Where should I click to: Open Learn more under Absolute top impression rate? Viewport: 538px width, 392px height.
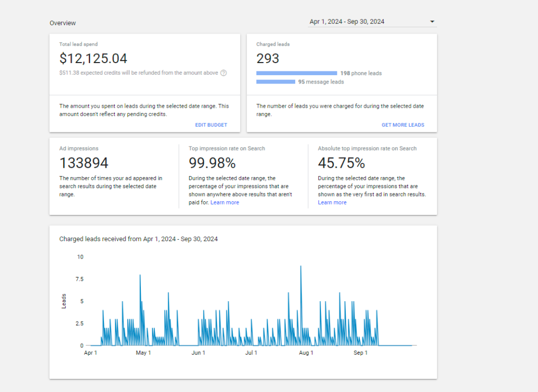pyautogui.click(x=332, y=202)
